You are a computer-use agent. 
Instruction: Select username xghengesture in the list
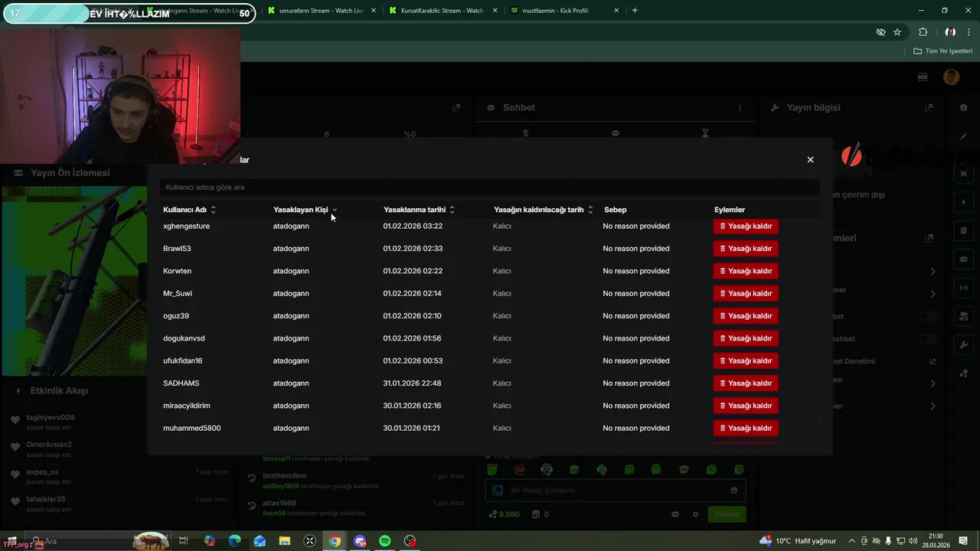(x=186, y=227)
